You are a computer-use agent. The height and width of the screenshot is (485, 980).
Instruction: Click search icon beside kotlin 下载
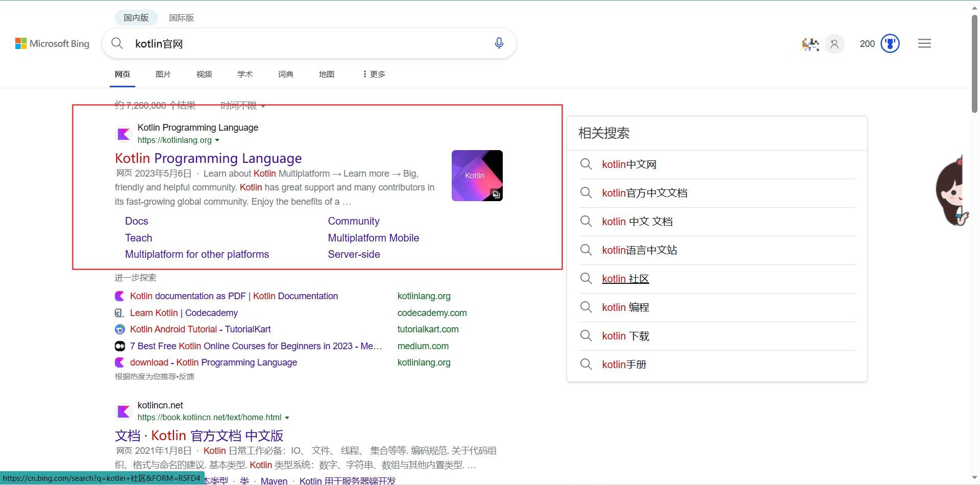point(586,336)
